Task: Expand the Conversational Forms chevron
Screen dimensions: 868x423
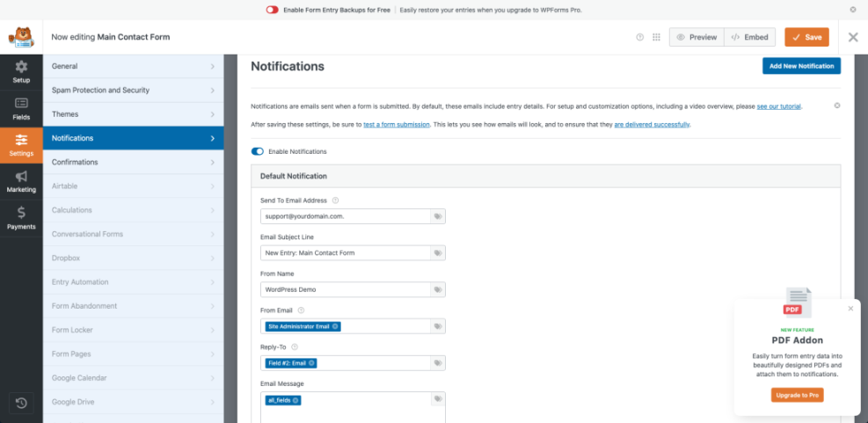Action: [x=213, y=234]
